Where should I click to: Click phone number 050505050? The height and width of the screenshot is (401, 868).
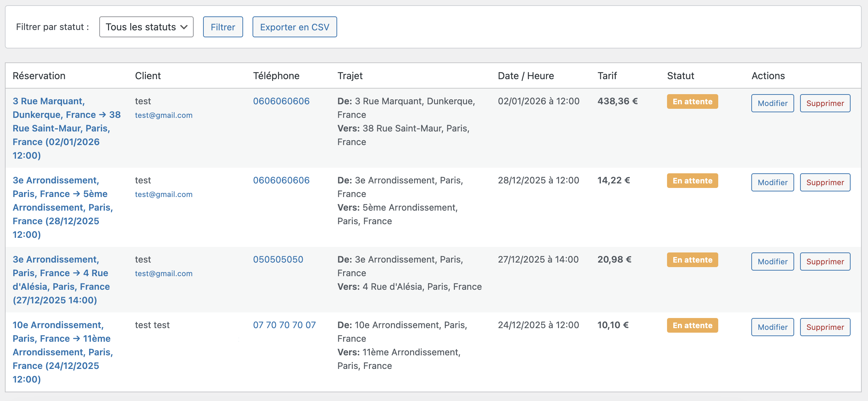point(278,259)
